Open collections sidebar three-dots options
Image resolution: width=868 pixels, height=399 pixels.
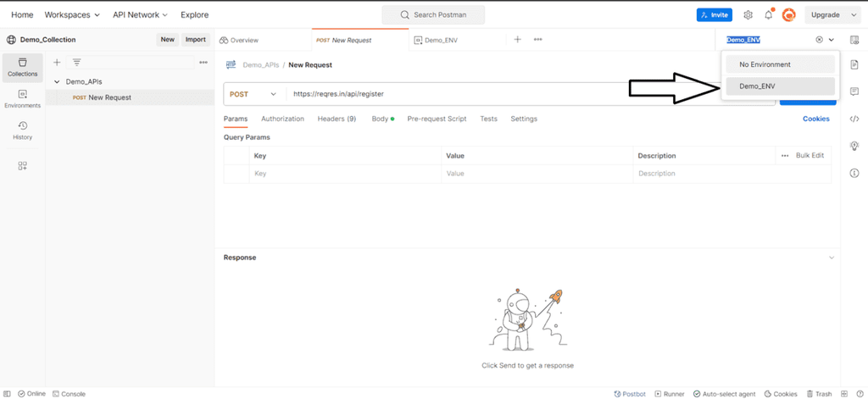click(x=203, y=63)
